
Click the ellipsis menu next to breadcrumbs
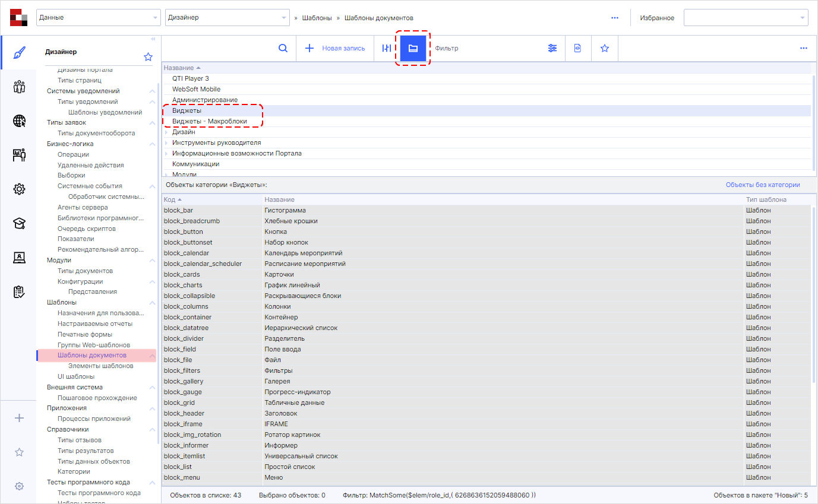click(x=614, y=17)
